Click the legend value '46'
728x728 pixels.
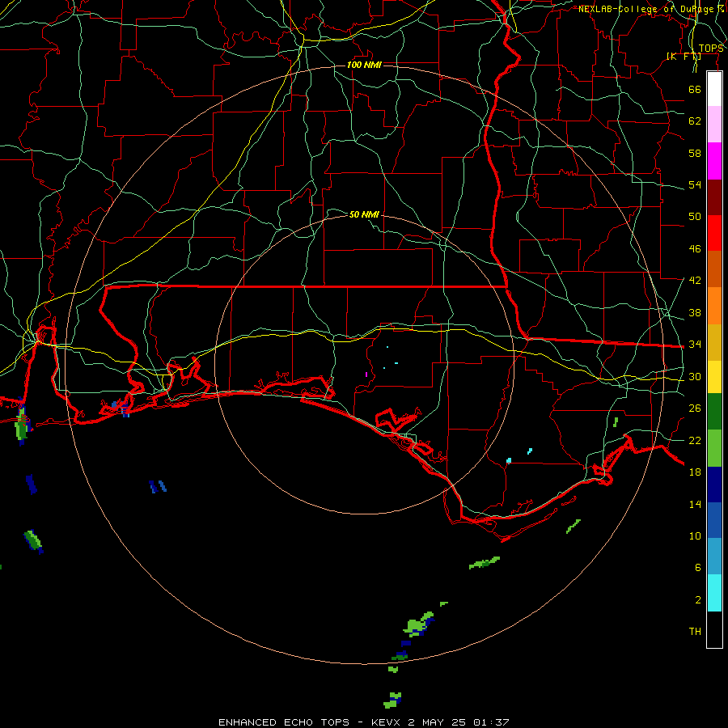(x=695, y=248)
